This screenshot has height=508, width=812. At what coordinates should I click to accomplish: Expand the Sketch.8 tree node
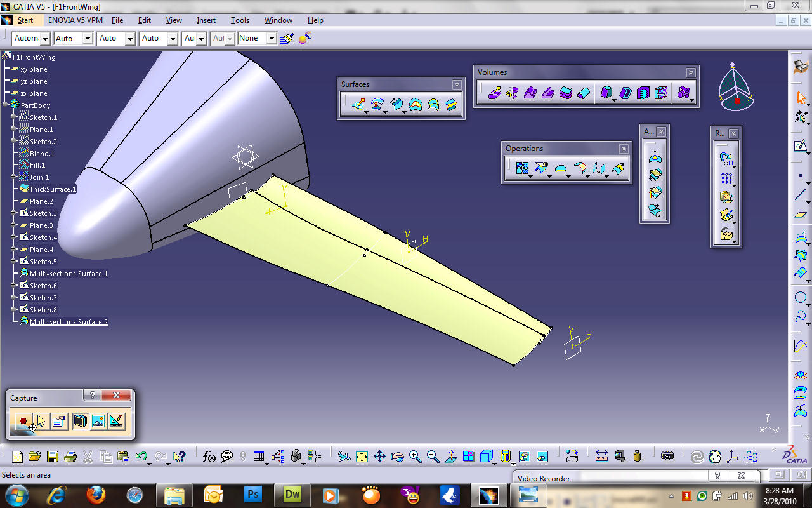click(x=13, y=310)
